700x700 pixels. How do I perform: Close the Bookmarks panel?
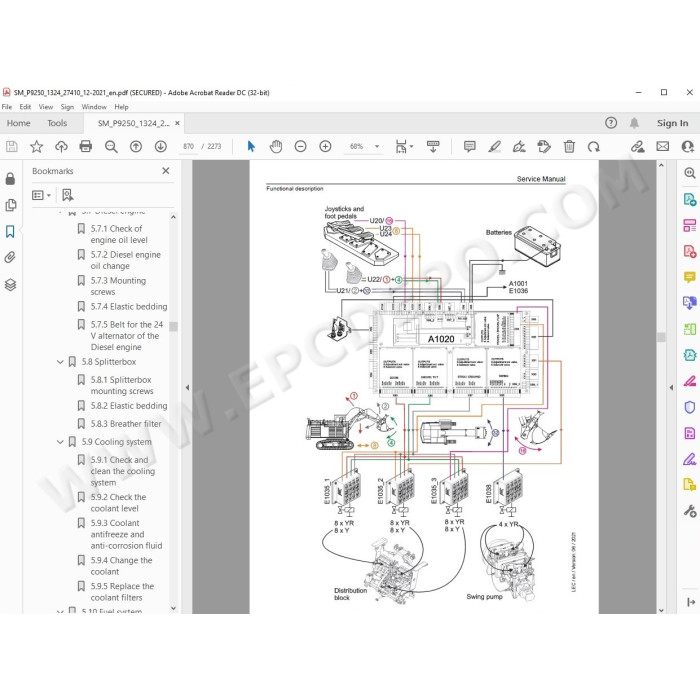(x=166, y=171)
